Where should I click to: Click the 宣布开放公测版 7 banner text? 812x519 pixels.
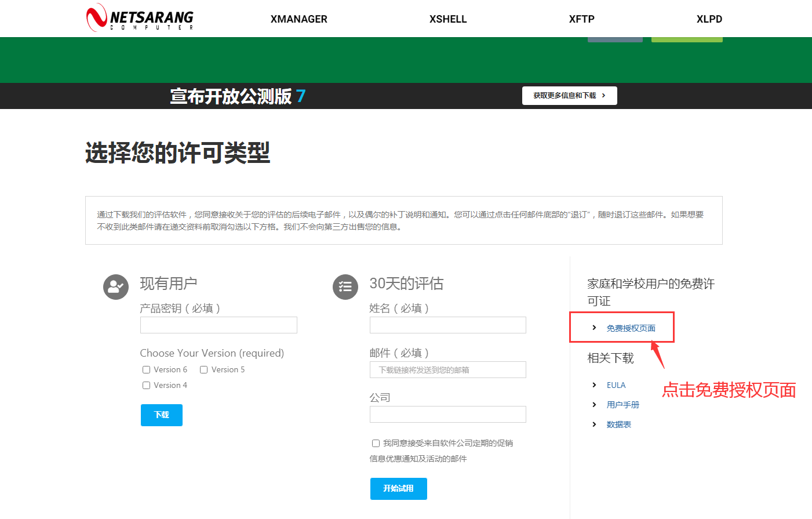(x=238, y=96)
